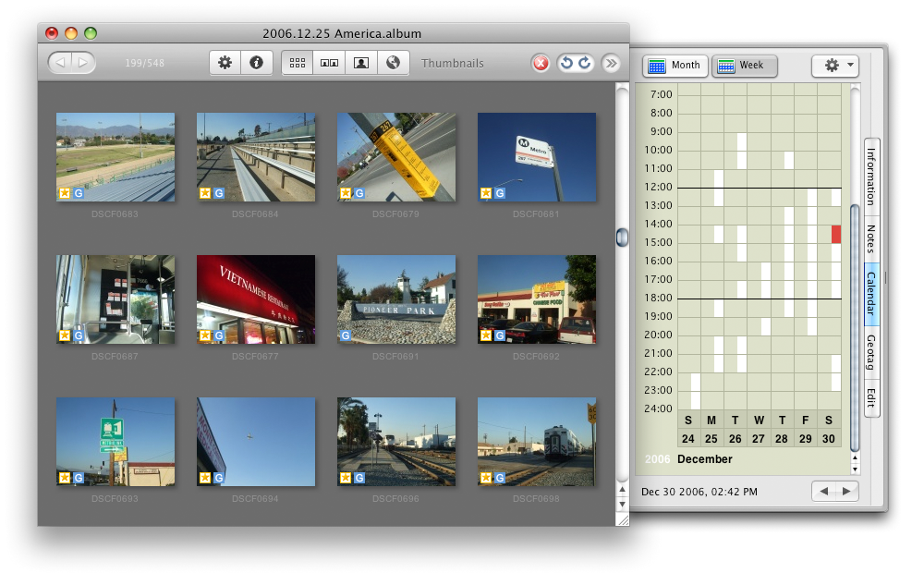Click G geotag badge on DSCF0683
Viewport: 924px width, 573px height.
click(79, 193)
